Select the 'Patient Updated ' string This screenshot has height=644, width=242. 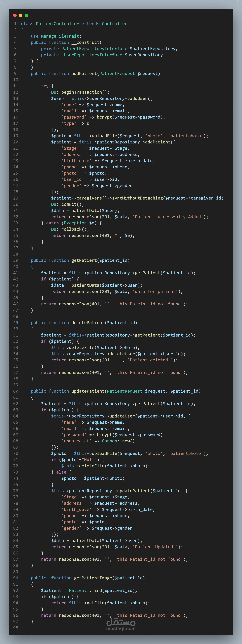click(155, 547)
